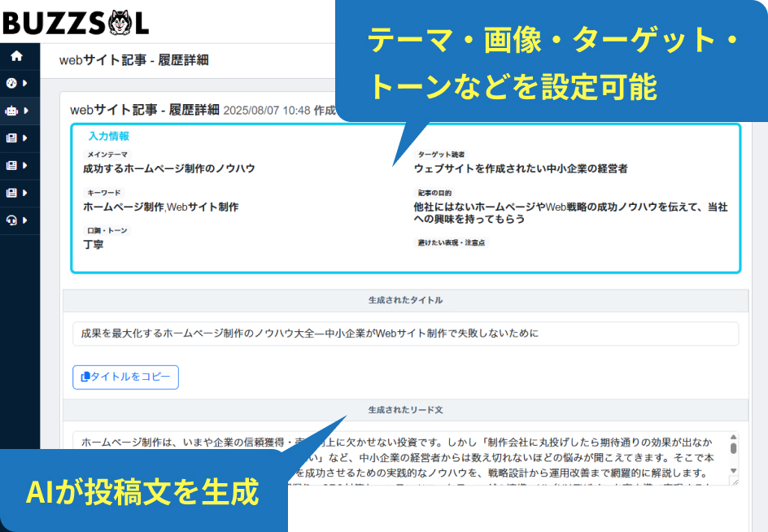Click the Home icon in the sidebar
Viewport: 768px width, 532px height.
pos(16,55)
